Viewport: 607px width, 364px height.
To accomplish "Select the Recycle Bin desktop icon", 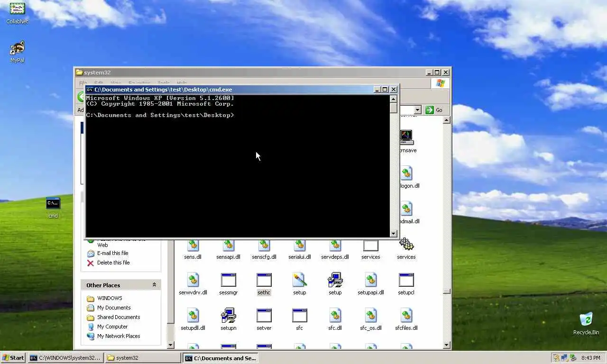I will (x=586, y=323).
